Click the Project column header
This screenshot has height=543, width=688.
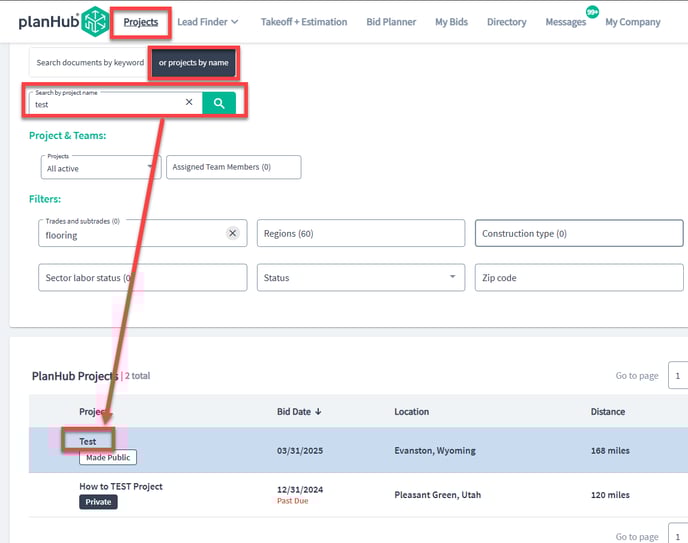pyautogui.click(x=92, y=411)
